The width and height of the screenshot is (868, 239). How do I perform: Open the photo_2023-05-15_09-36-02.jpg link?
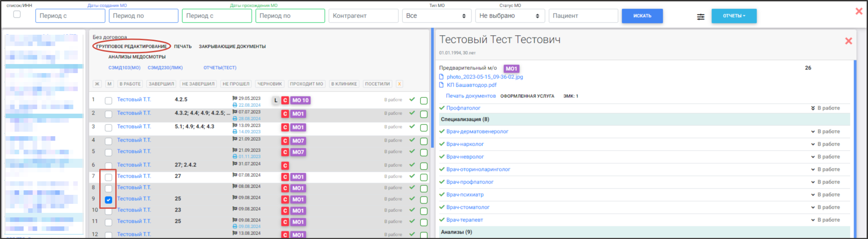click(485, 77)
